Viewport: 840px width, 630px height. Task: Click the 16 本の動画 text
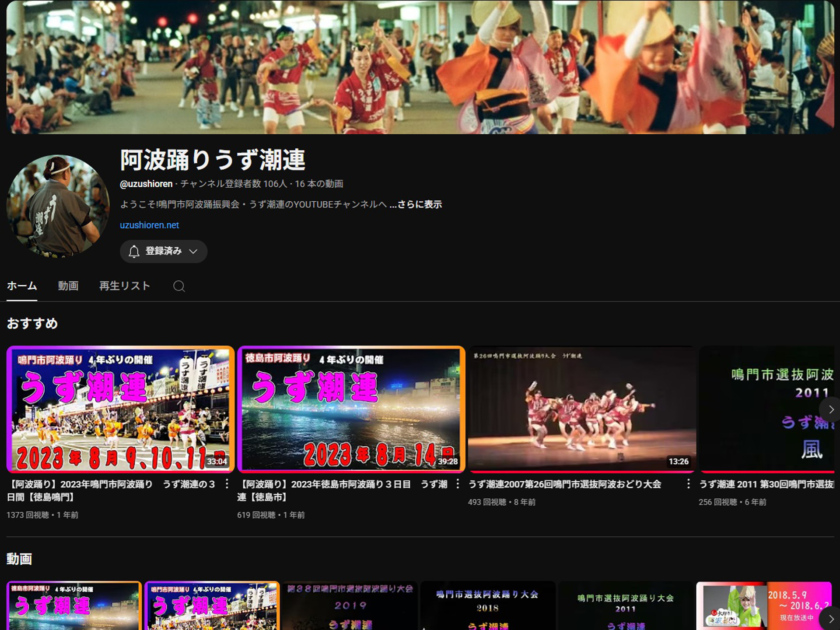click(x=319, y=184)
